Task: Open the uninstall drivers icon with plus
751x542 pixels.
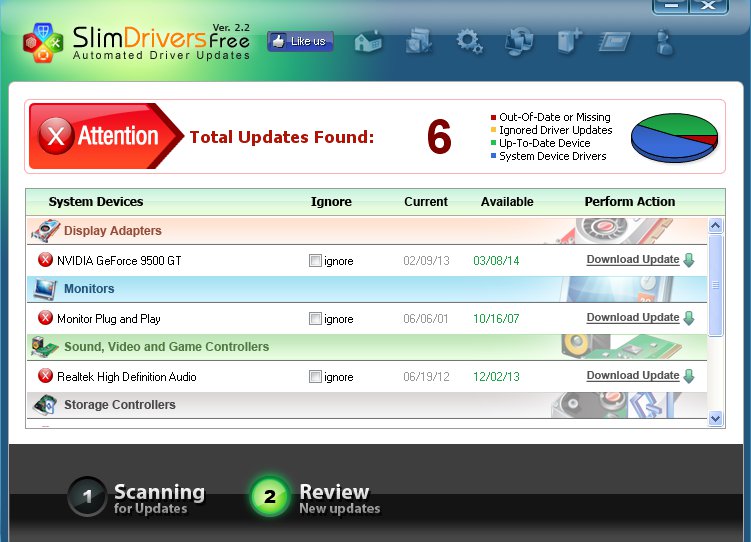Action: 569,41
